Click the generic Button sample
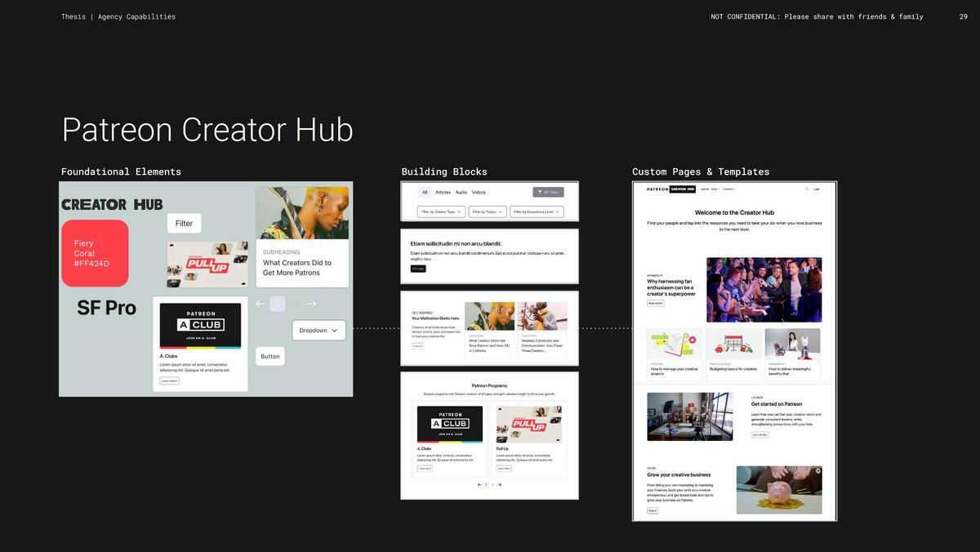 pyautogui.click(x=270, y=356)
